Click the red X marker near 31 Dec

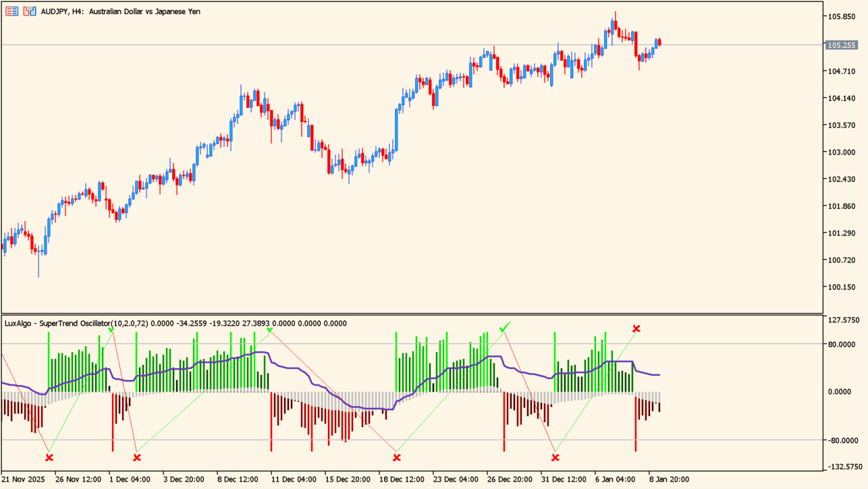pyautogui.click(x=555, y=458)
